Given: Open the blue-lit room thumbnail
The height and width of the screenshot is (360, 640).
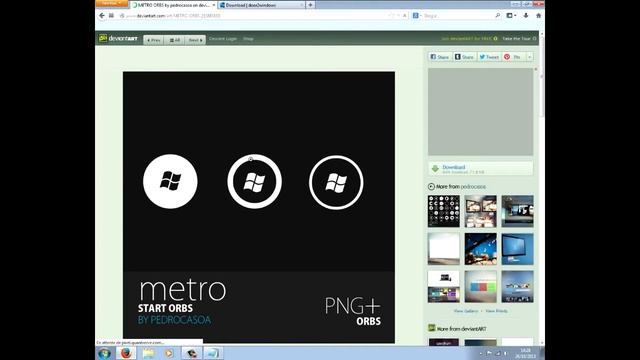Looking at the screenshot, I should click(x=480, y=249).
